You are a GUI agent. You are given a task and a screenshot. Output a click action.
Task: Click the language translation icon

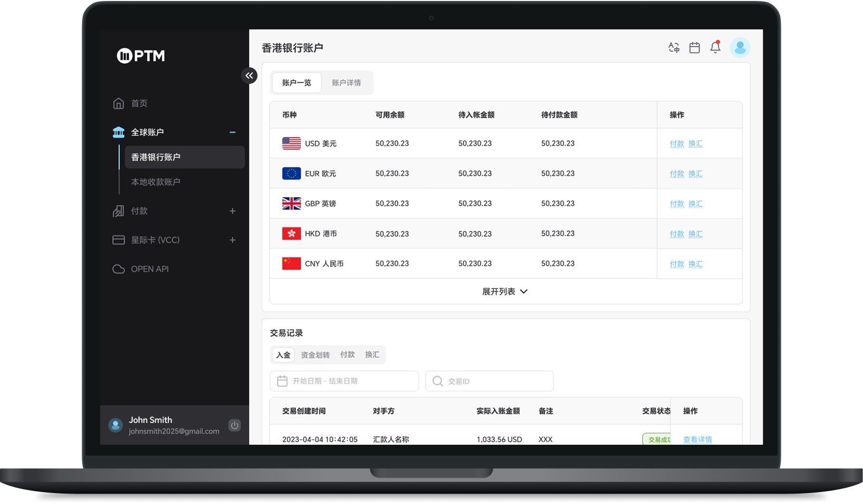point(674,48)
